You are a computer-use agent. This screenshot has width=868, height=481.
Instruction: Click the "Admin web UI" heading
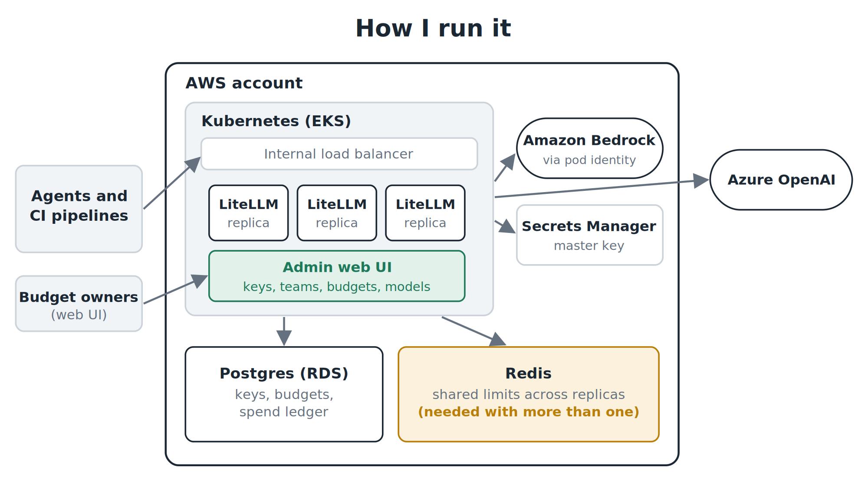[337, 267]
